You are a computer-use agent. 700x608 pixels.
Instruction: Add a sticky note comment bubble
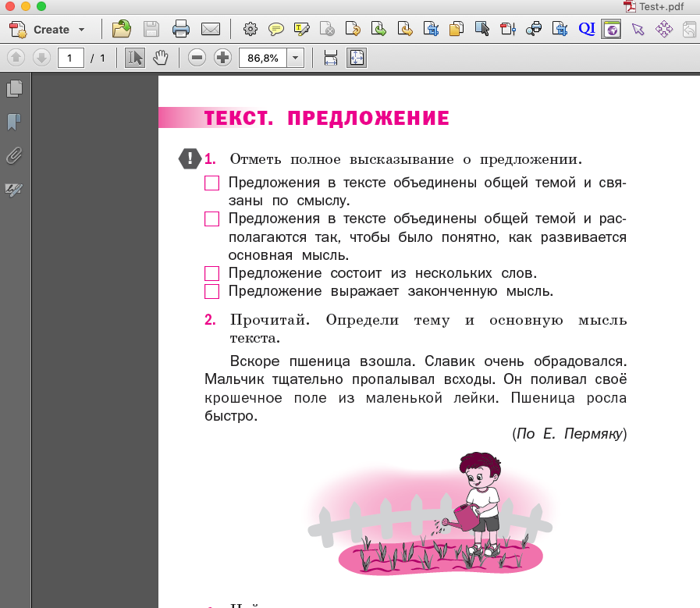(x=276, y=30)
